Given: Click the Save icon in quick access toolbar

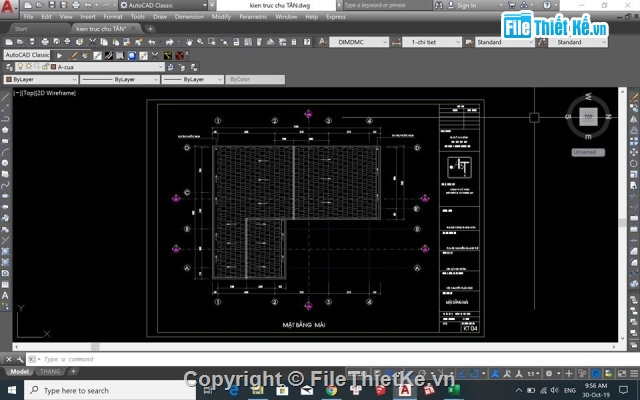Looking at the screenshot, I should point(52,5).
